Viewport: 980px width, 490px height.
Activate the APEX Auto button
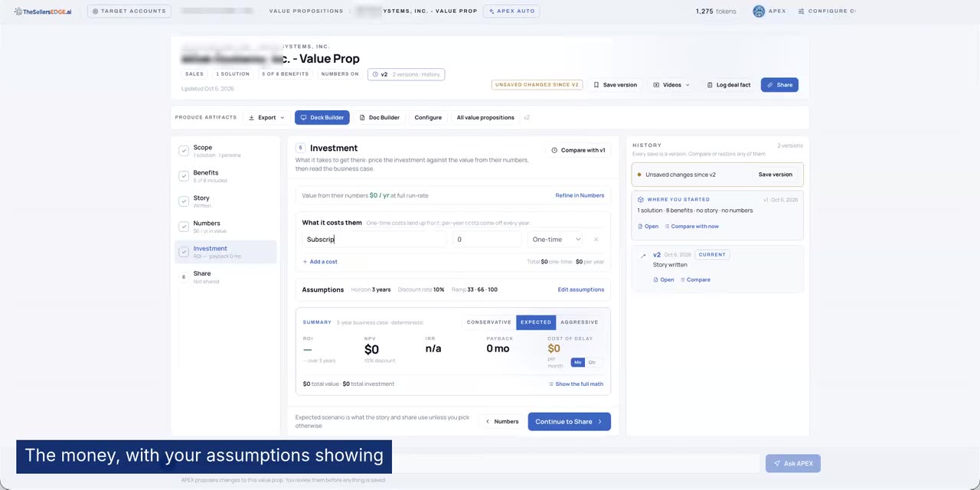[x=511, y=11]
